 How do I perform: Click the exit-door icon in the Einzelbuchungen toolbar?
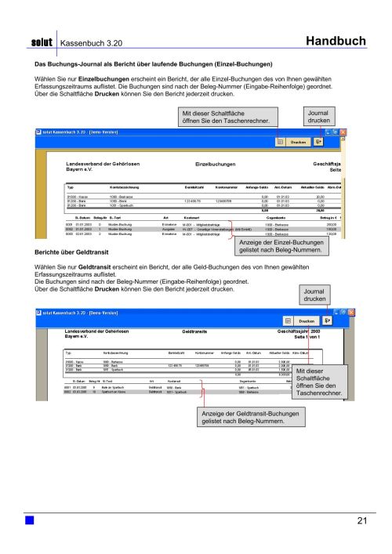318,142
